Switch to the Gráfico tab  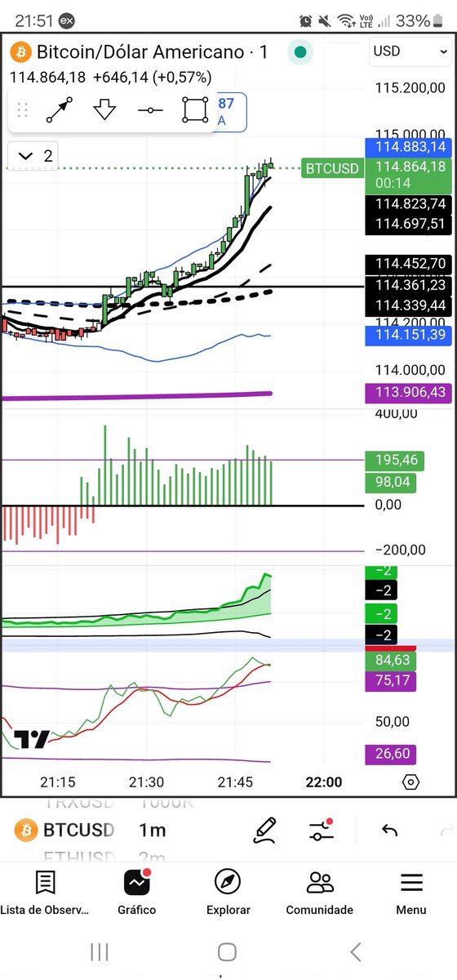click(136, 893)
